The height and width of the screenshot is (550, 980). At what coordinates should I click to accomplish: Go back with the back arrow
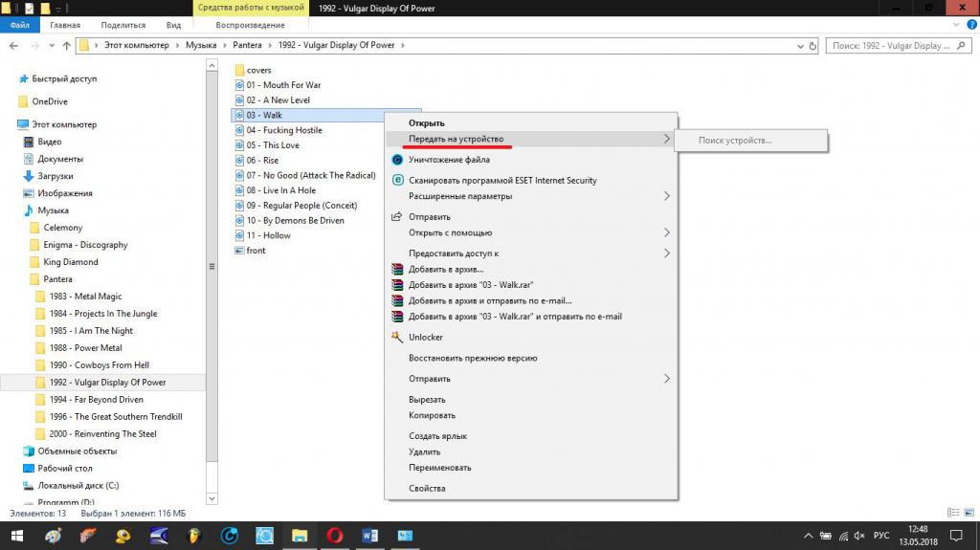[13, 46]
